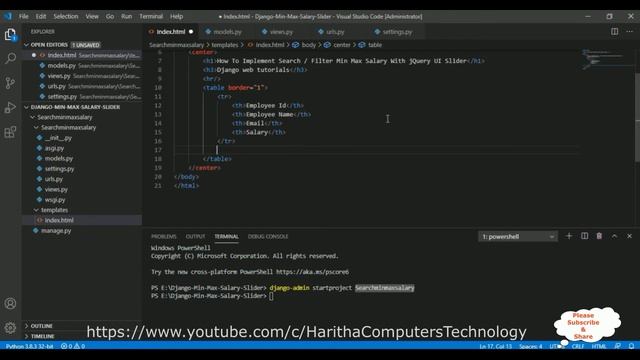Switch to the Output panel tab
The height and width of the screenshot is (360, 640).
pos(195,236)
